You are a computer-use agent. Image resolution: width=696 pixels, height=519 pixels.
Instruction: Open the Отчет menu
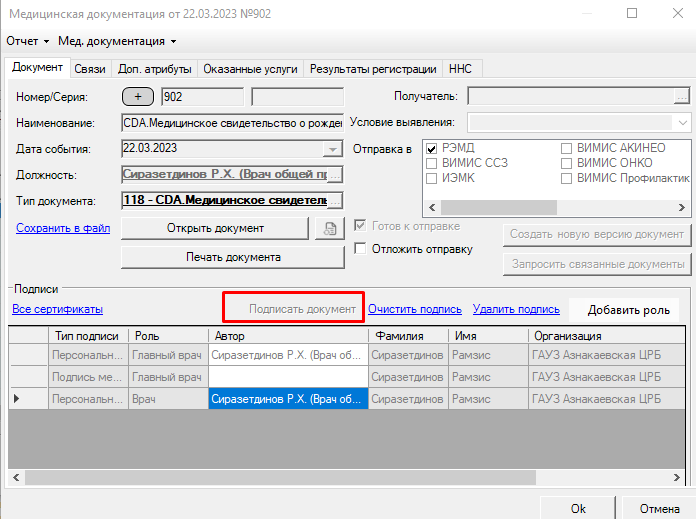[x=27, y=41]
